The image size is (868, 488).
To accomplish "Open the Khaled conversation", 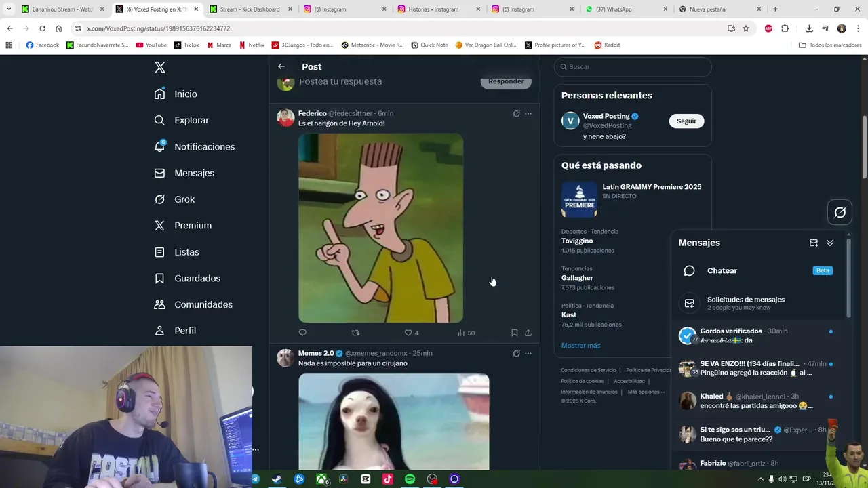I will click(x=759, y=401).
